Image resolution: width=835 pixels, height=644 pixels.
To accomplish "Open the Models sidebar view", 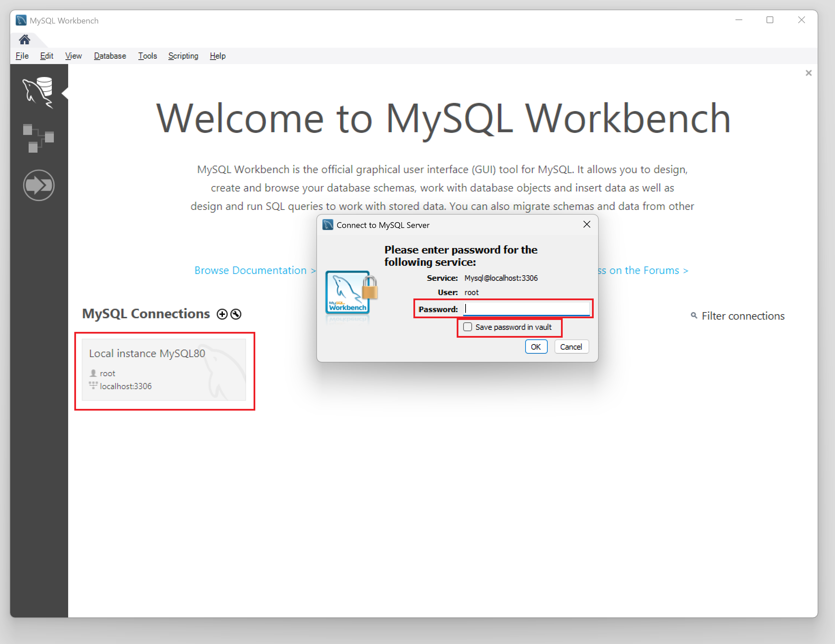I will coord(38,138).
